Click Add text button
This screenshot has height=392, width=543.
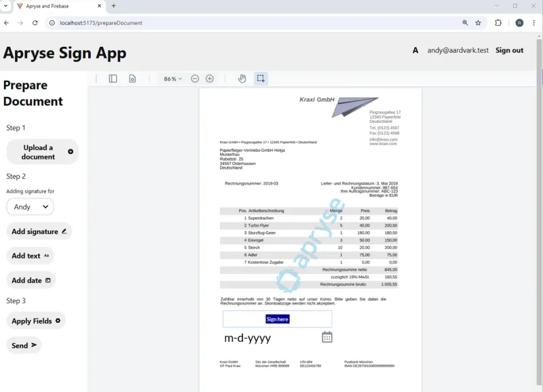click(30, 256)
